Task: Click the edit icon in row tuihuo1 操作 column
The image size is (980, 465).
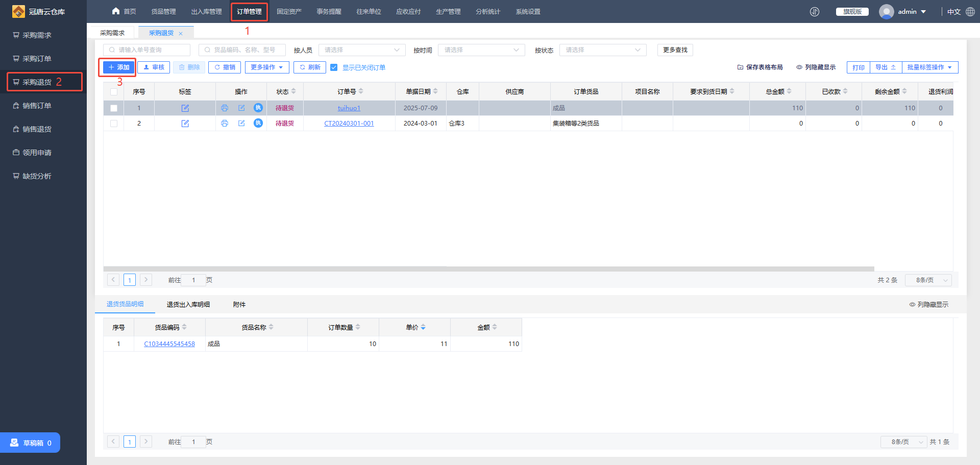Action: [x=241, y=108]
